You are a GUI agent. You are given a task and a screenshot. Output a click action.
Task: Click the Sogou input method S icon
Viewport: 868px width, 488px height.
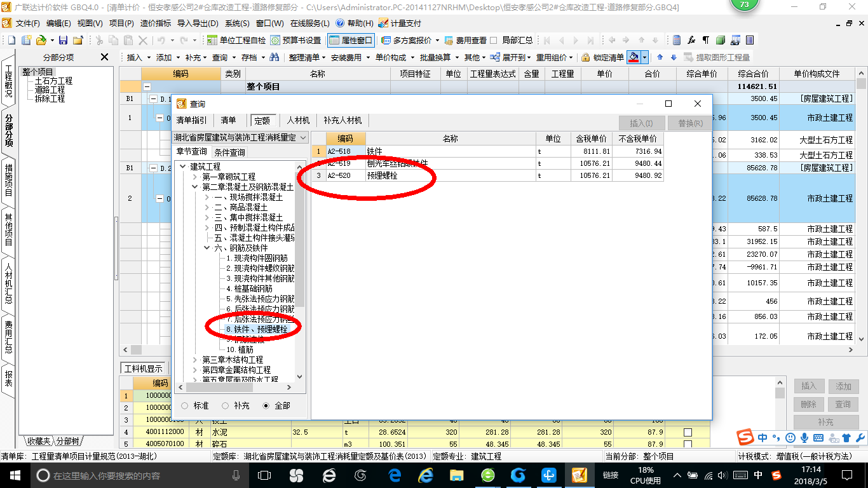point(745,438)
